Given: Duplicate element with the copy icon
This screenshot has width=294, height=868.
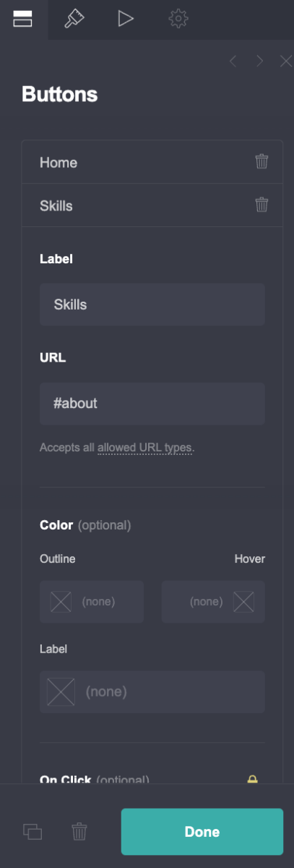Looking at the screenshot, I should (33, 832).
